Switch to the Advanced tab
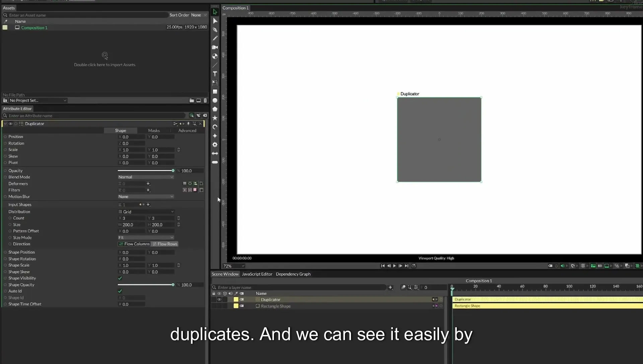The height and width of the screenshot is (364, 643). tap(187, 130)
